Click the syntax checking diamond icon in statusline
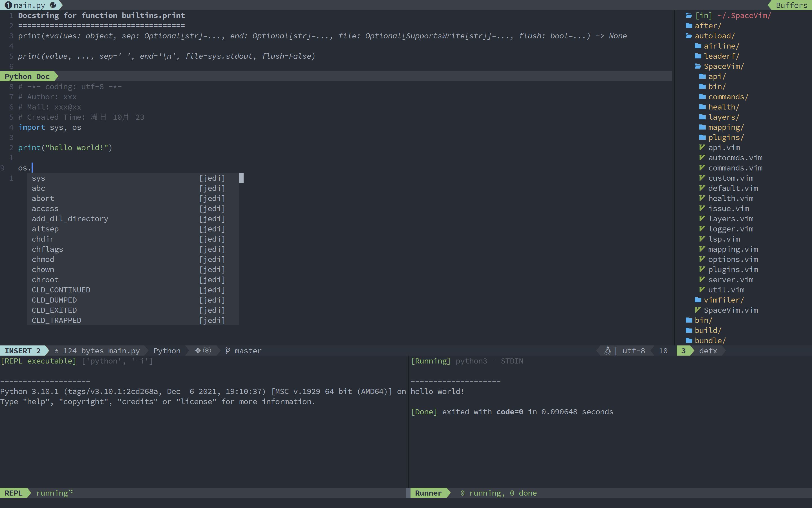The height and width of the screenshot is (508, 812). tap(198, 351)
